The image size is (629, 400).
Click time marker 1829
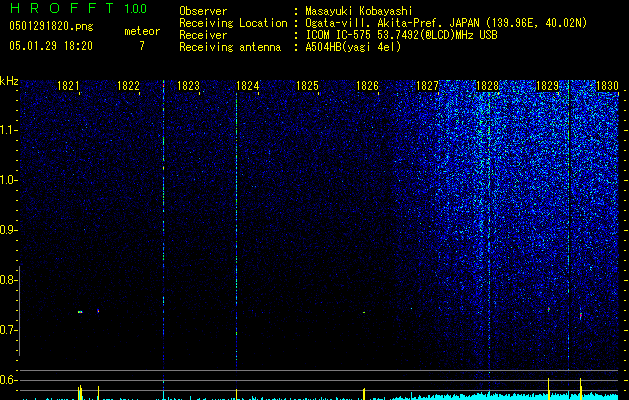tap(547, 86)
